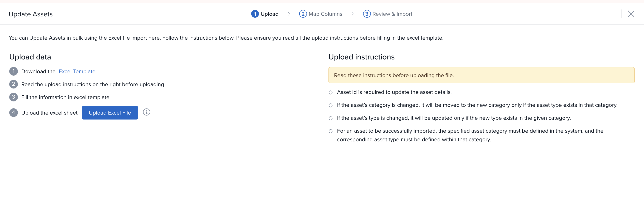Click the Update Assets title text

coord(31,14)
